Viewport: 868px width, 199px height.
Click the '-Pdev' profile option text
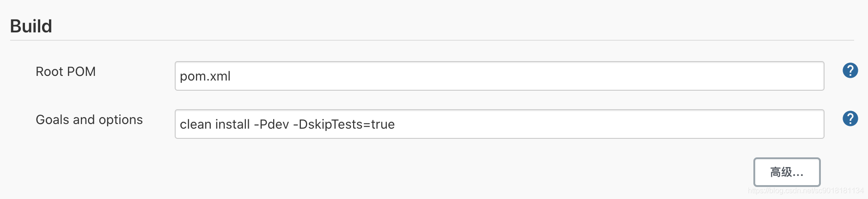271,124
